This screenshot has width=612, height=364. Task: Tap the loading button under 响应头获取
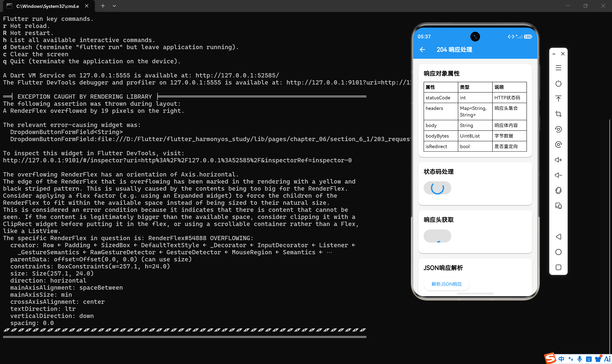[437, 236]
